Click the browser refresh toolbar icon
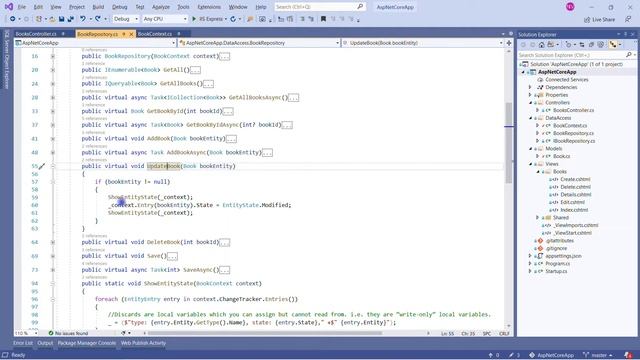 click(x=233, y=19)
